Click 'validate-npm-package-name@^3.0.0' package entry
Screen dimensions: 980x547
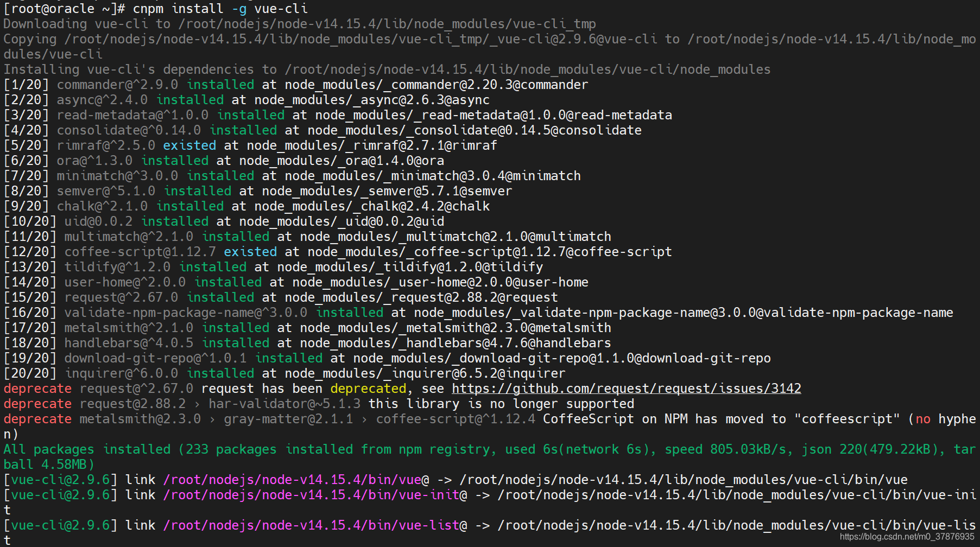click(186, 313)
